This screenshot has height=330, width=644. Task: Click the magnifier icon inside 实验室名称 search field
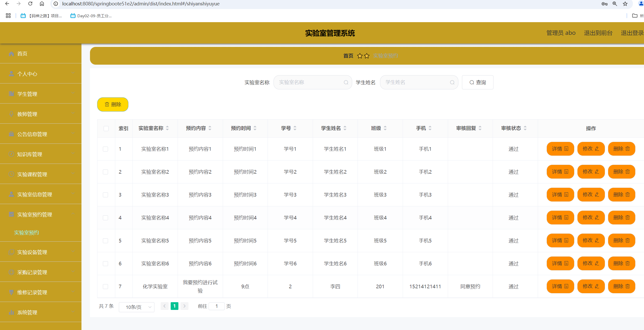(346, 82)
